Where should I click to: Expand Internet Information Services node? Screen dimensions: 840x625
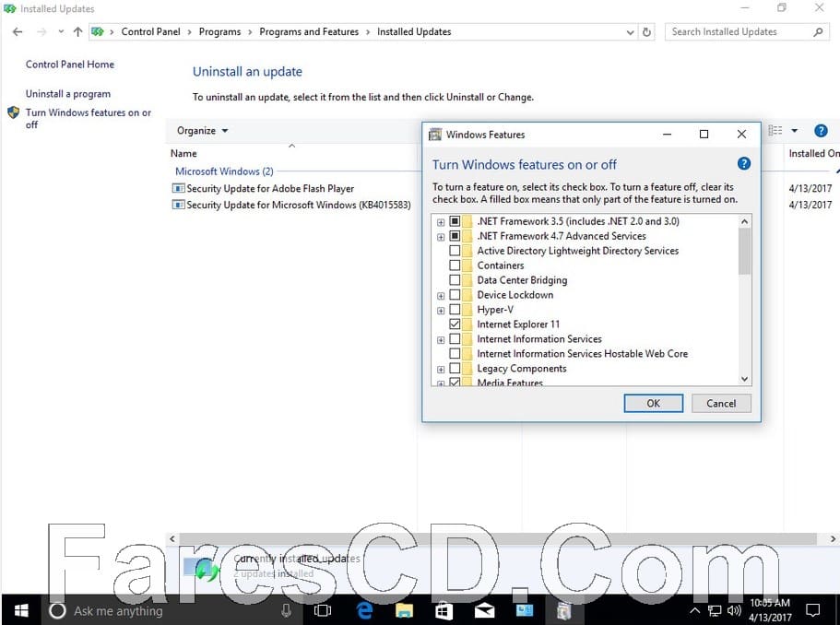(441, 340)
